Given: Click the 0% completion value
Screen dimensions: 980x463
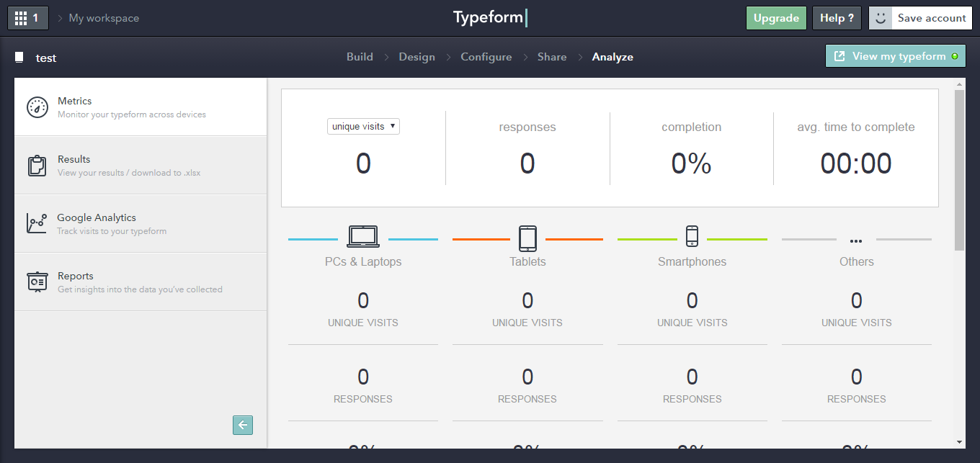Looking at the screenshot, I should (692, 163).
